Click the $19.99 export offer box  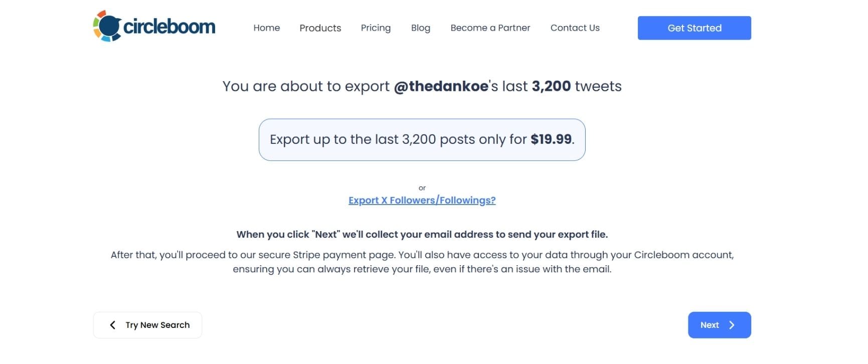pyautogui.click(x=422, y=140)
